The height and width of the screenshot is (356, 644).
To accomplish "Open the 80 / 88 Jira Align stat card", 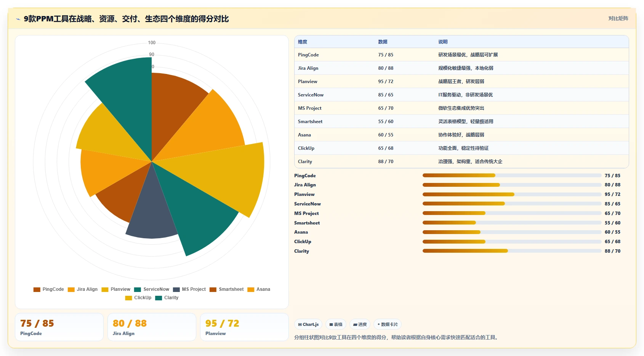I will (152, 327).
